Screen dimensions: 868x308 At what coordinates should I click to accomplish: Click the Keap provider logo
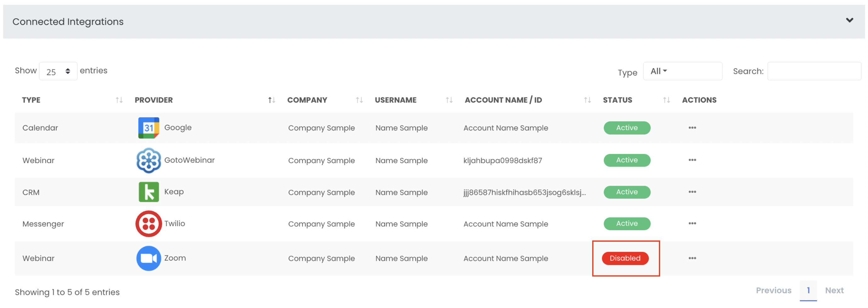coord(148,192)
